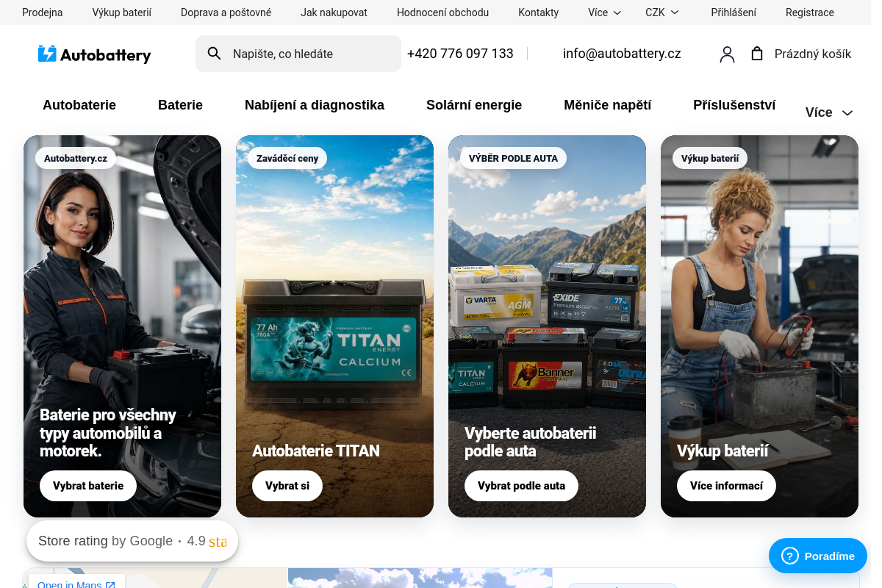The width and height of the screenshot is (882, 588).
Task: Click the Zaváděcí ceny badge
Action: point(287,158)
